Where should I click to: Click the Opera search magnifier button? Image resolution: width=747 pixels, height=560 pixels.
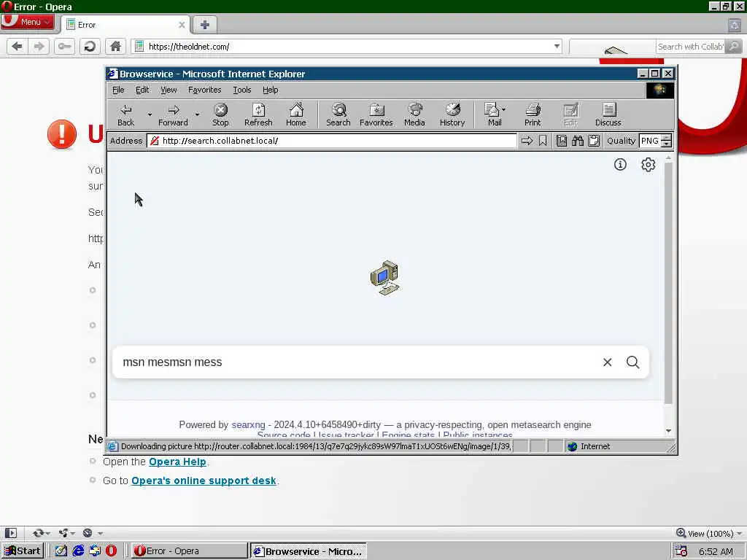pyautogui.click(x=734, y=46)
